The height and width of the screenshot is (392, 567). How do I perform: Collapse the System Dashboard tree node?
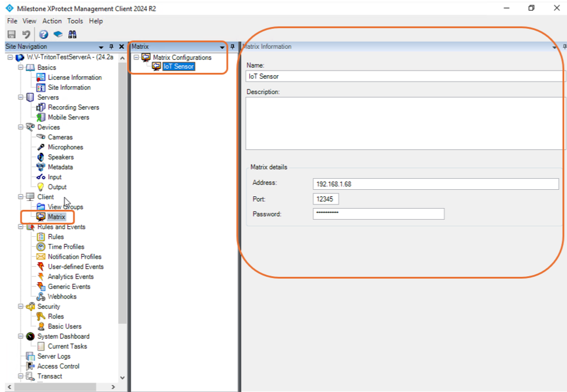pos(21,336)
